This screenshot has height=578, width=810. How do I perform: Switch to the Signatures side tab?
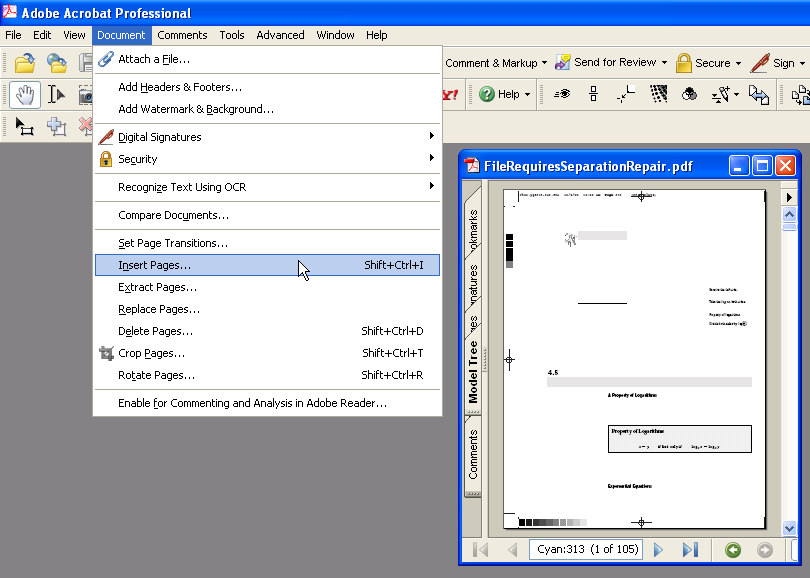tap(473, 283)
